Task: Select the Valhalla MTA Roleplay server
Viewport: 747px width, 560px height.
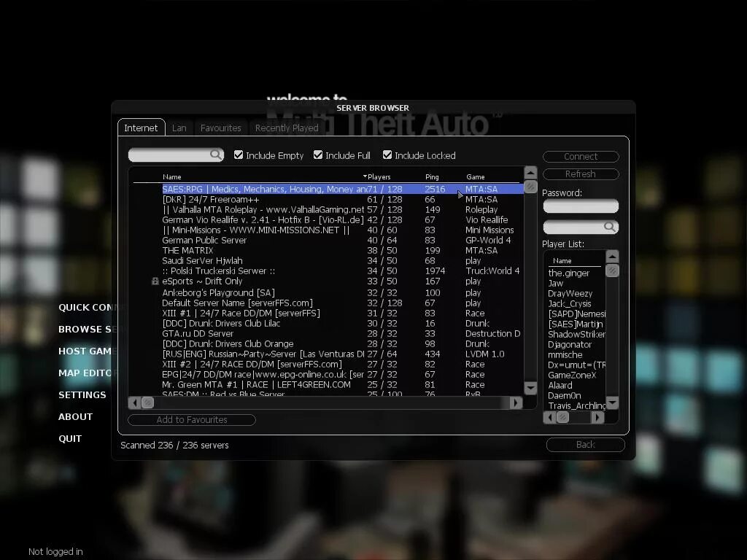Action: 343,209
